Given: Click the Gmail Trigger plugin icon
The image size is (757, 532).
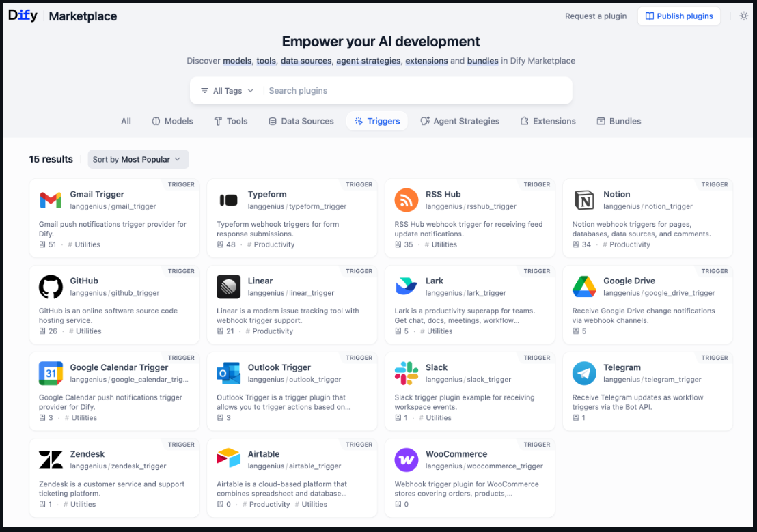Looking at the screenshot, I should click(x=51, y=200).
